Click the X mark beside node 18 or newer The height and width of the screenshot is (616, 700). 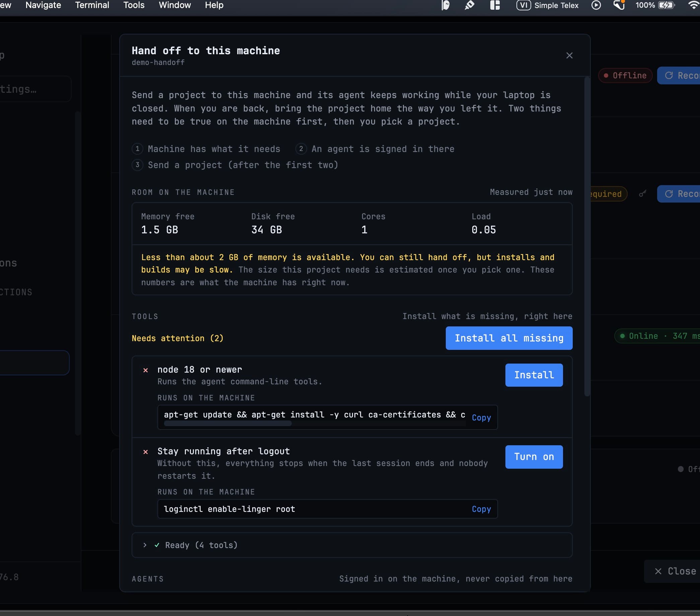[146, 370]
